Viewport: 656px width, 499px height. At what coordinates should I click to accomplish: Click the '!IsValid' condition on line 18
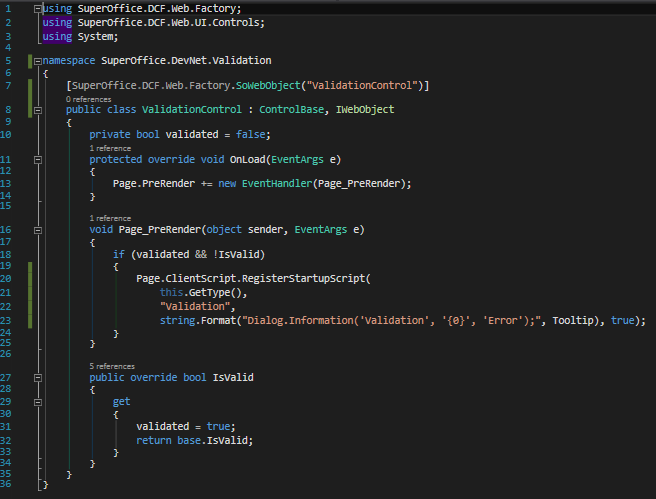click(236, 254)
